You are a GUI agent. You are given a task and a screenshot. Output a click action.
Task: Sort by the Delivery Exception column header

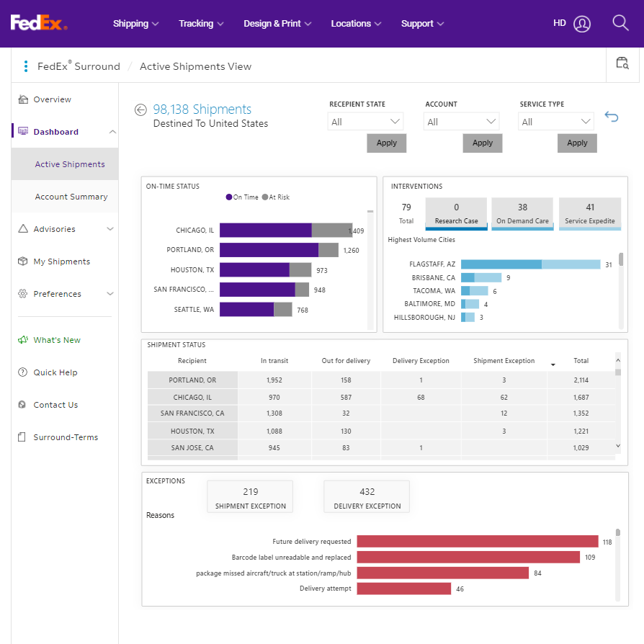click(x=421, y=361)
